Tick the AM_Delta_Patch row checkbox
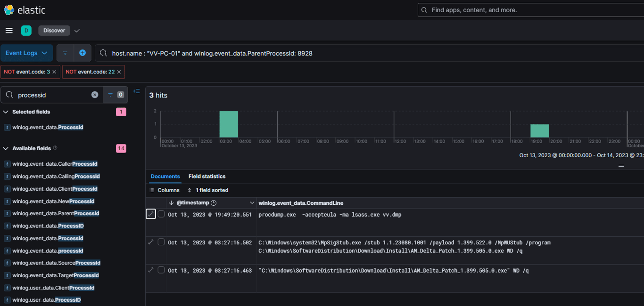Viewport: 644px width, 306px height. (161, 270)
